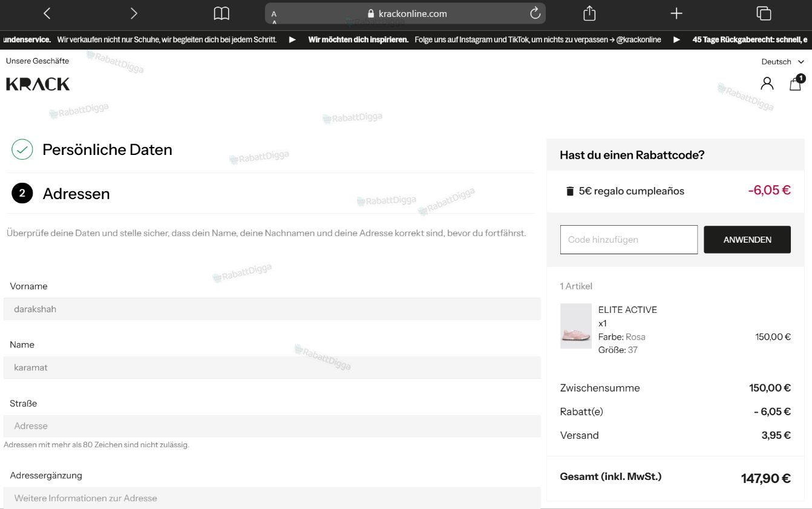Viewport: 812px width, 509px height.
Task: Open the Safari bookmarks book icon
Action: [x=221, y=13]
